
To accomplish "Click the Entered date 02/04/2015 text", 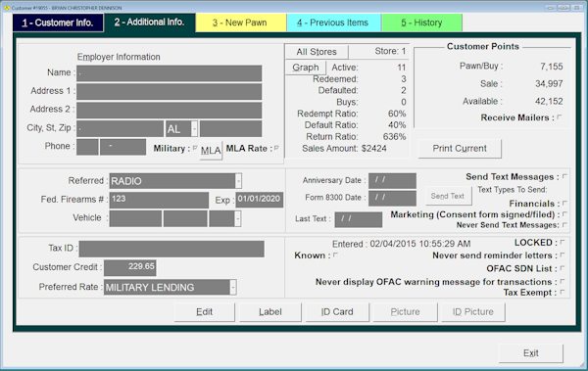I will tap(420, 244).
